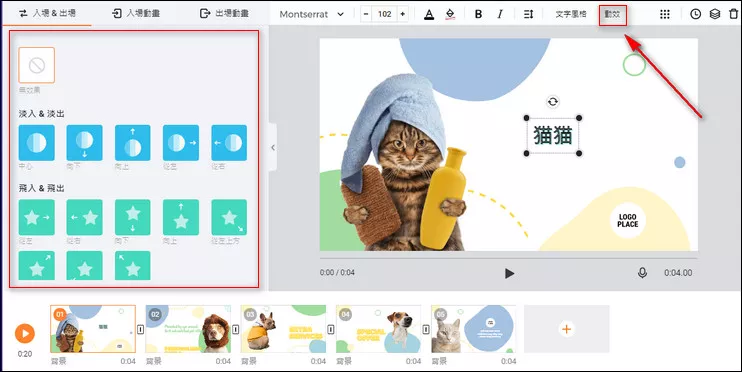Play the scene preview below canvas

click(509, 273)
